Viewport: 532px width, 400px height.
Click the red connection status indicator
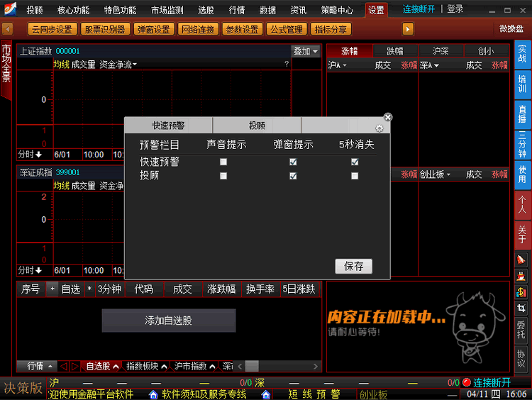point(467,383)
